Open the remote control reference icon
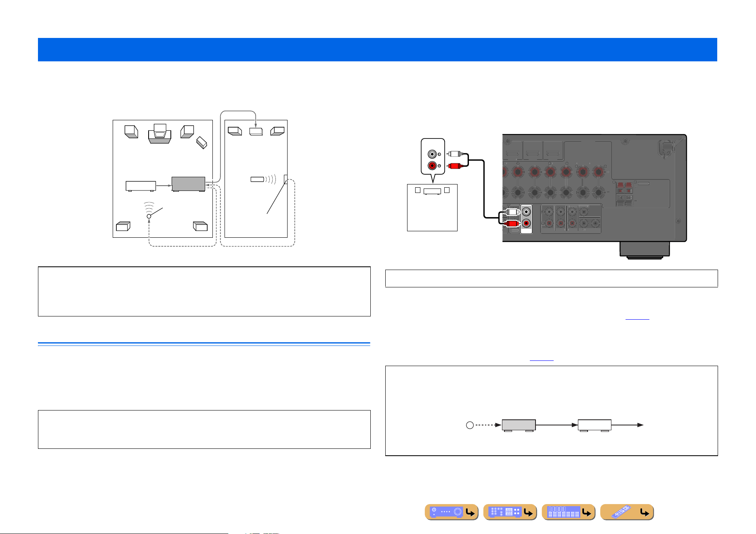 tap(627, 512)
